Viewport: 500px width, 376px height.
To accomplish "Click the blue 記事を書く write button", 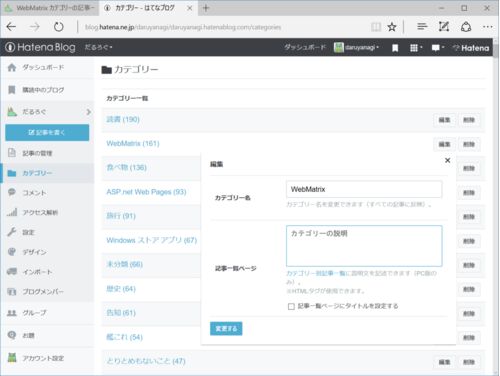I will [47, 132].
